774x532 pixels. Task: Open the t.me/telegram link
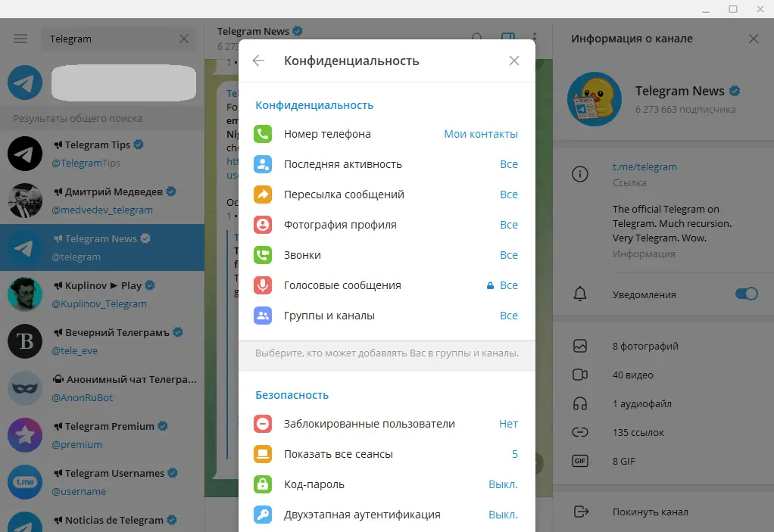(644, 166)
